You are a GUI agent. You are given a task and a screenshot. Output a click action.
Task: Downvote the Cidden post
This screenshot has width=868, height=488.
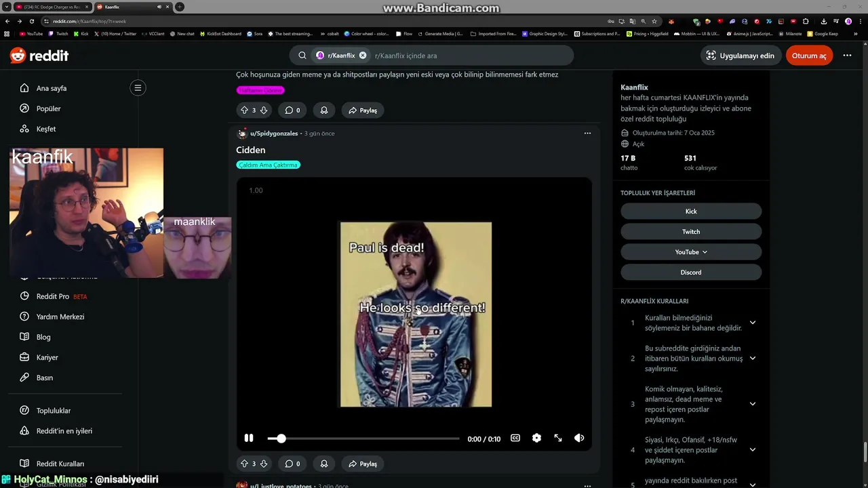tap(264, 464)
